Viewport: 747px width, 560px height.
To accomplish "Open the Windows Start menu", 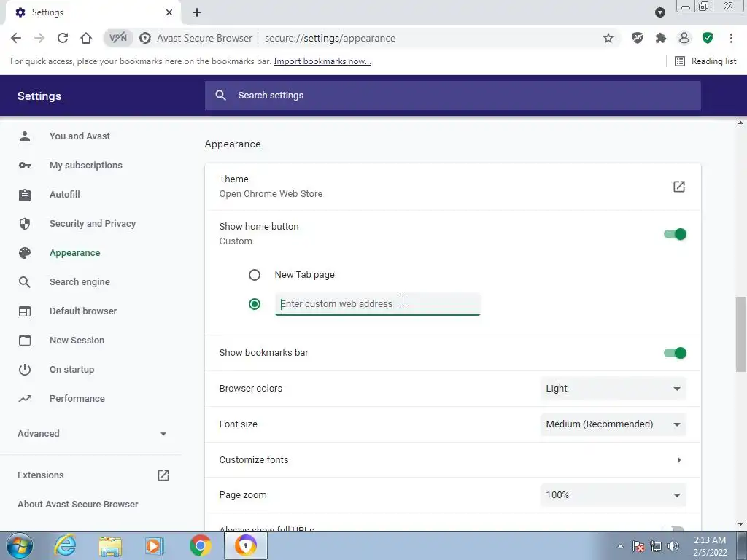I will click(20, 545).
